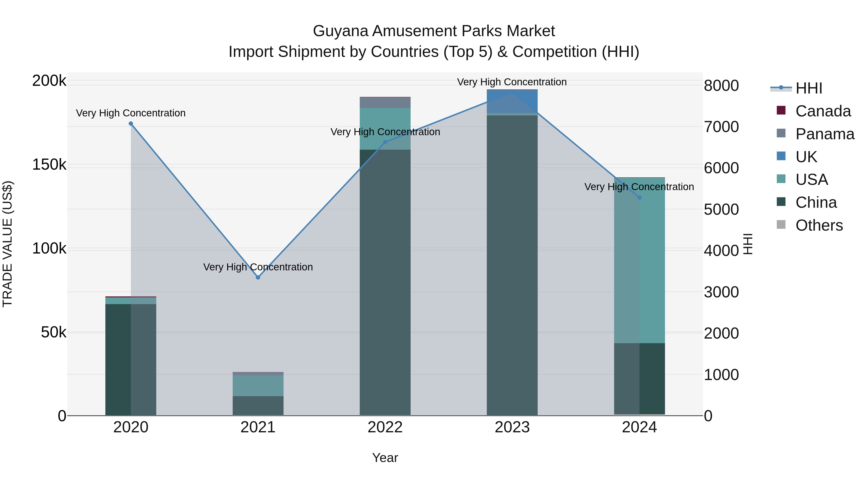
Task: Click the 5000 HHI axis tick label
Action: coord(721,209)
